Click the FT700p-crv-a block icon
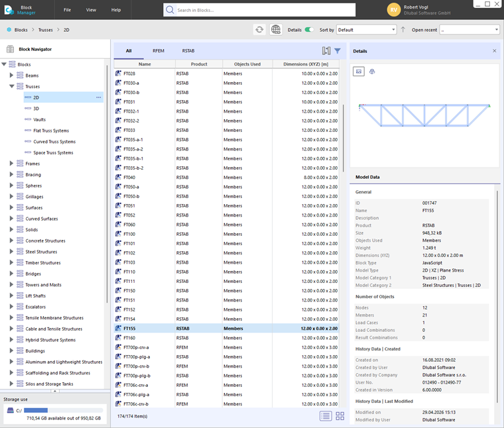This screenshot has width=504, height=428. pos(118,347)
